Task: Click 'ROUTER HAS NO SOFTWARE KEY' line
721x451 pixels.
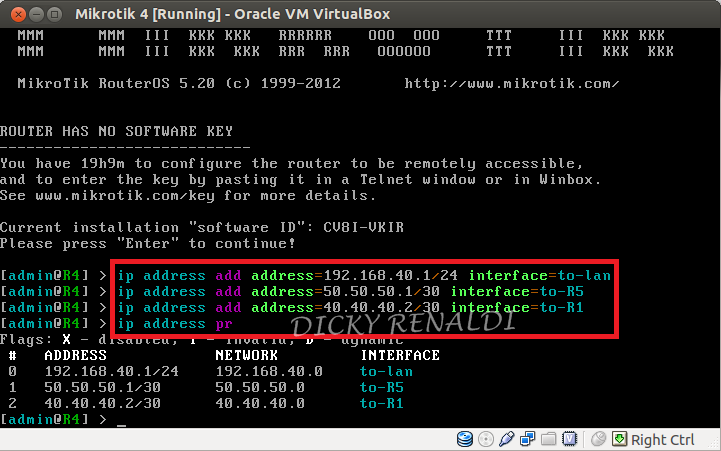Action: (x=116, y=131)
